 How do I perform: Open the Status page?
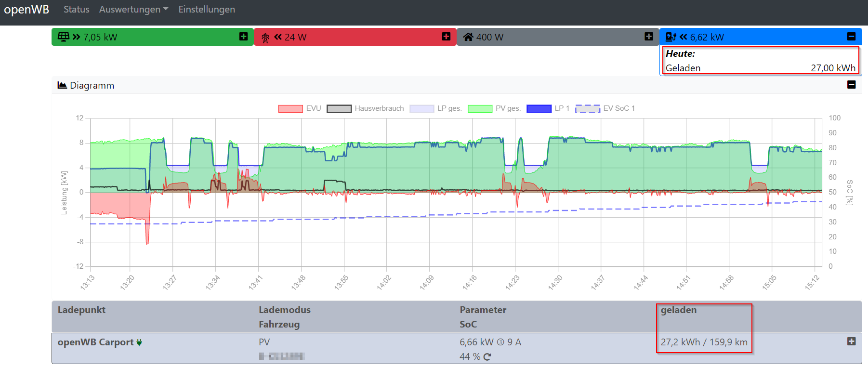click(77, 10)
